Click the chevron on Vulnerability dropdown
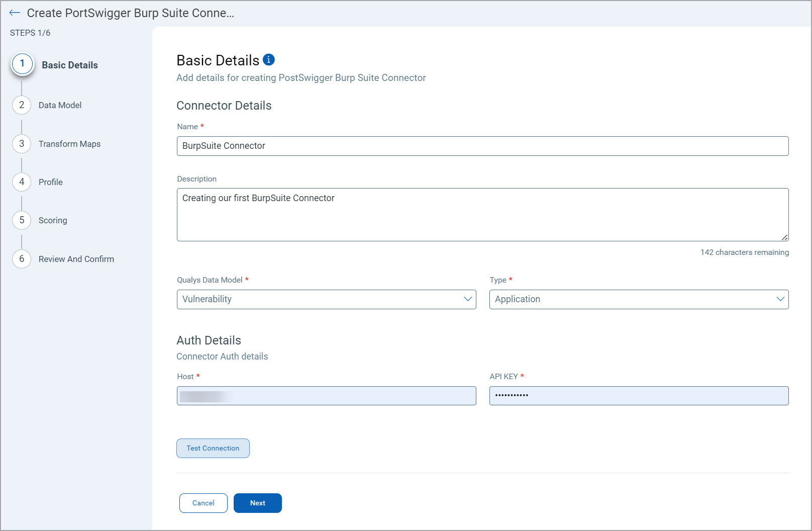Screen dimensions: 812x531 coord(467,299)
